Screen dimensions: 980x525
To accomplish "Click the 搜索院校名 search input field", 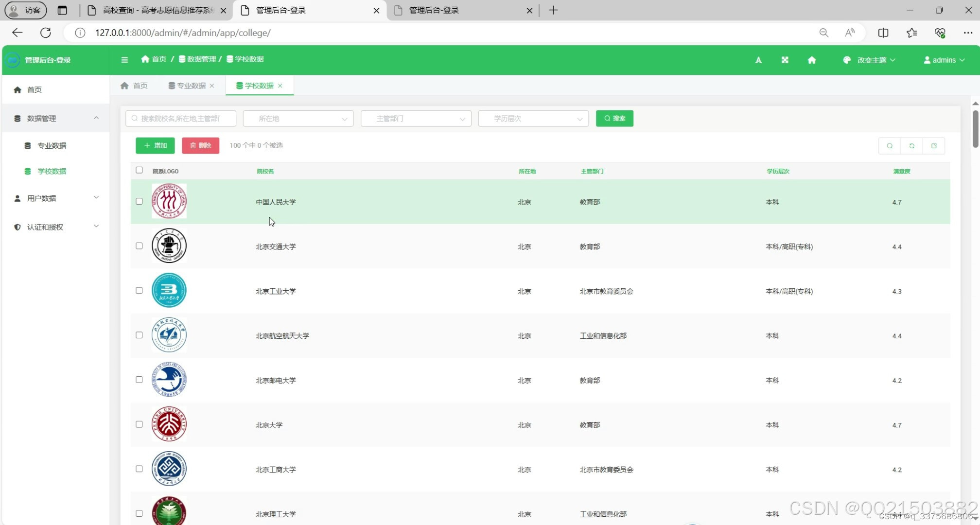I will click(x=181, y=119).
